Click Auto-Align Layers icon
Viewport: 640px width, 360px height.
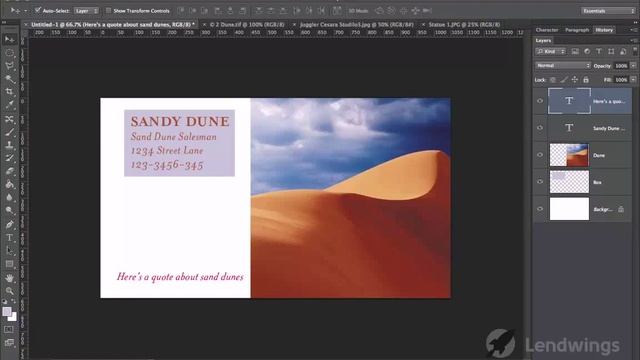[x=337, y=11]
